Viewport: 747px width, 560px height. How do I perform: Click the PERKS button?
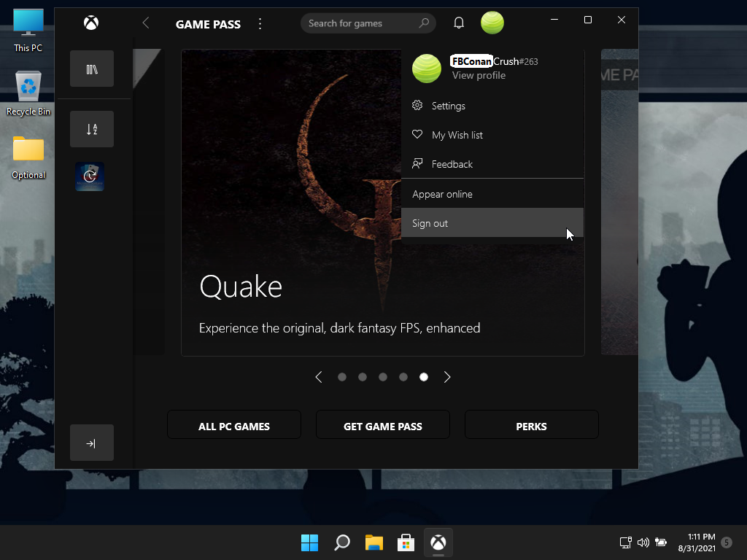pos(532,425)
